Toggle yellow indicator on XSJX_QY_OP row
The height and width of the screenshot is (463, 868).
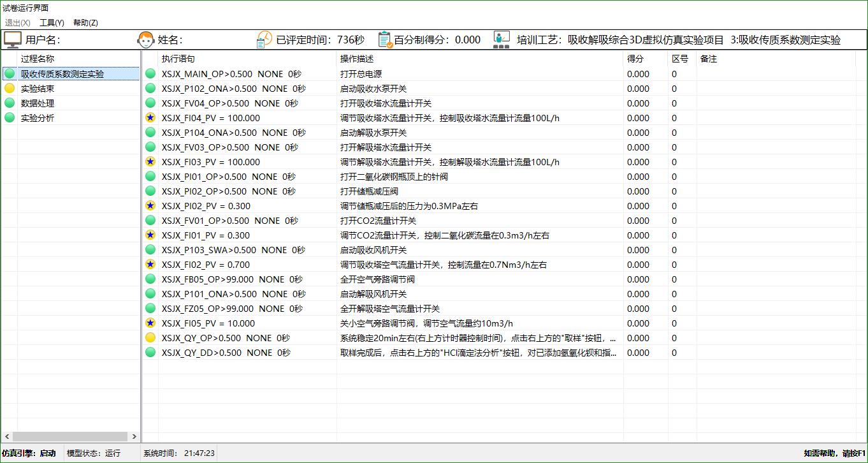[x=150, y=338]
